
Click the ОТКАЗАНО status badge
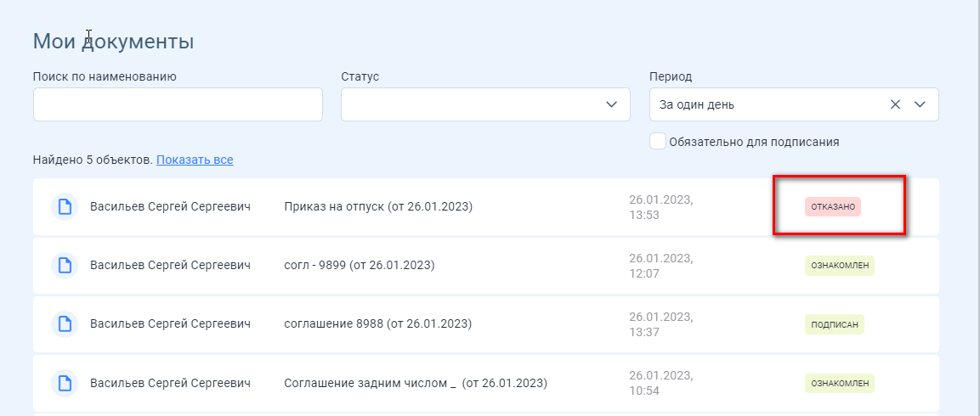[832, 207]
